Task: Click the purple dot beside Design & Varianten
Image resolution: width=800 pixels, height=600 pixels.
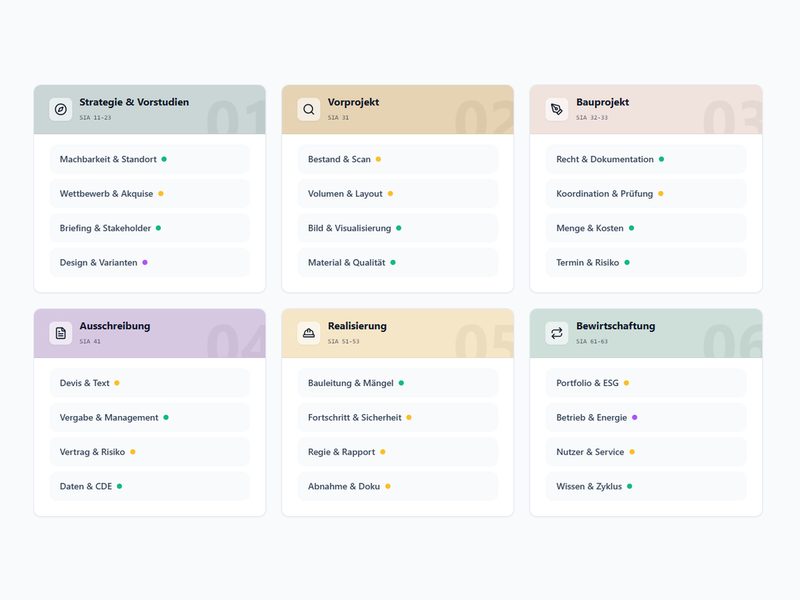Action: tap(145, 262)
